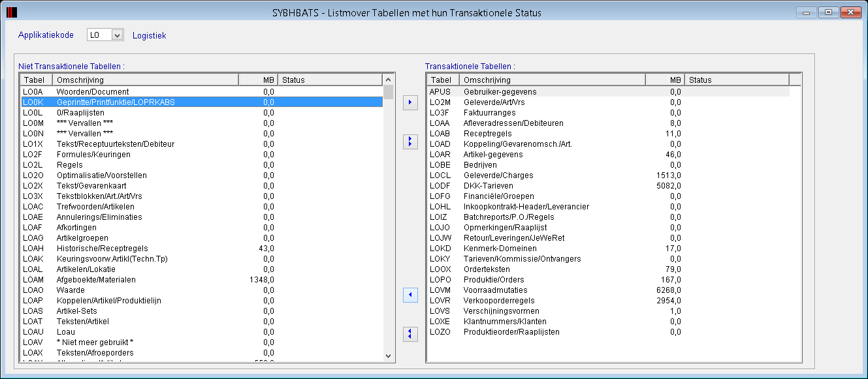Click scroll up arrow of left list

click(388, 79)
